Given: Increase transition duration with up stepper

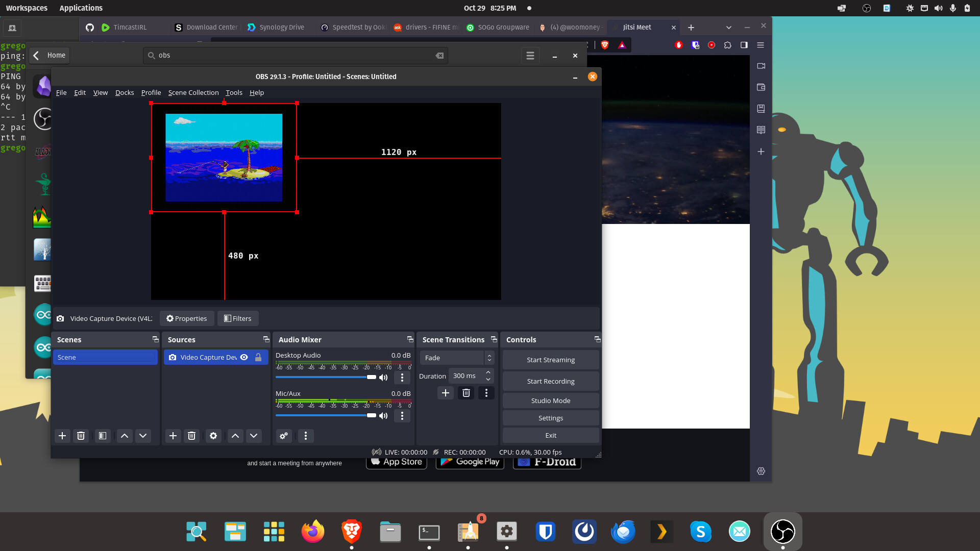Looking at the screenshot, I should pos(488,372).
